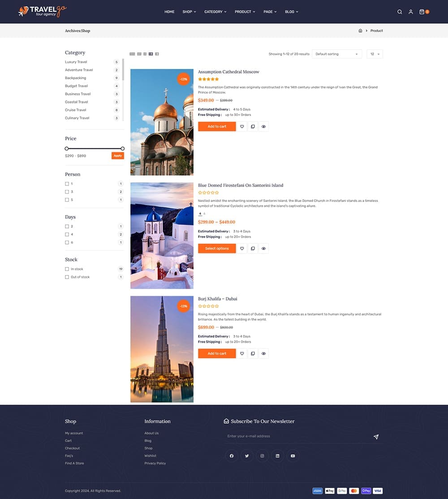Image resolution: width=448 pixels, height=499 pixels.
Task: Quick view Blue Domed Firostefani with eye icon
Action: pyautogui.click(x=263, y=249)
